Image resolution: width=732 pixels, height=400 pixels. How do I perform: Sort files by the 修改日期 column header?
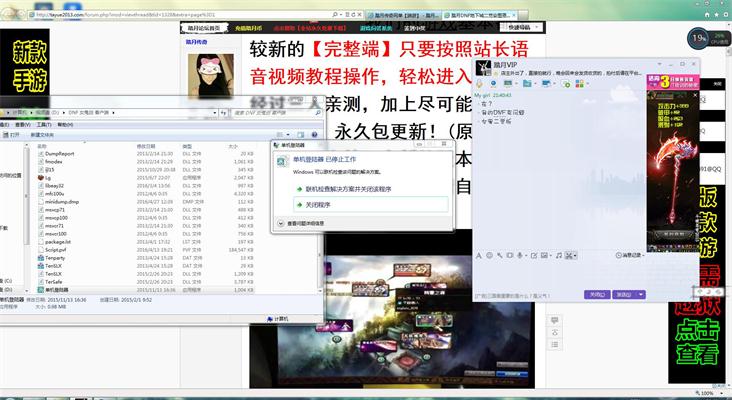[x=146, y=146]
